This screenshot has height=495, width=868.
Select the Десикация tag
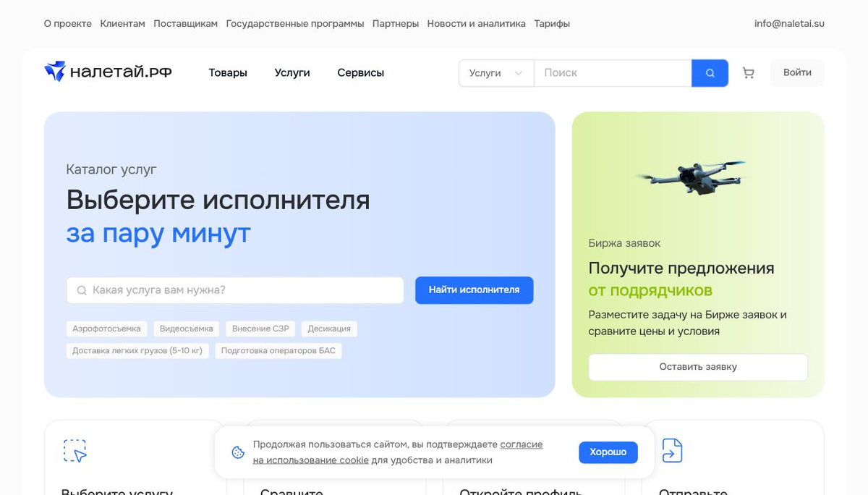(x=329, y=329)
